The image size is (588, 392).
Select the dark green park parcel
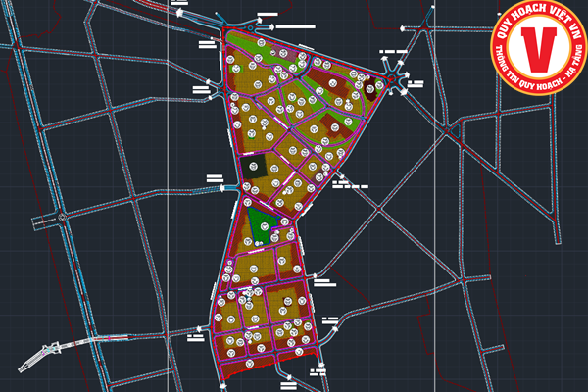coord(261,227)
